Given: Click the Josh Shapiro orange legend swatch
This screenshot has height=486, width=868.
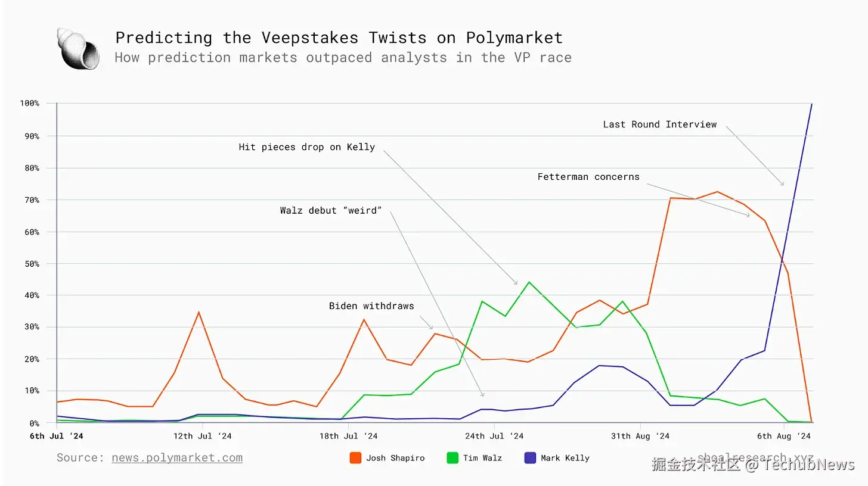Looking at the screenshot, I should 355,458.
